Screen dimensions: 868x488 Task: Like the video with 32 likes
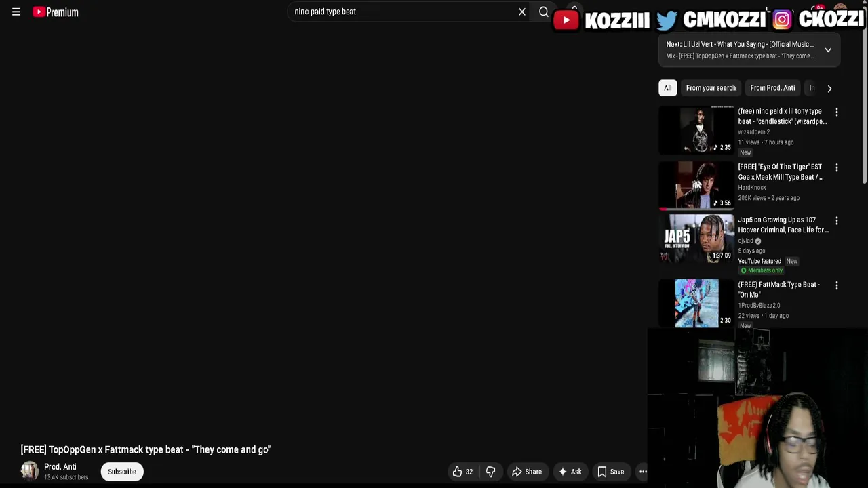[x=462, y=472]
